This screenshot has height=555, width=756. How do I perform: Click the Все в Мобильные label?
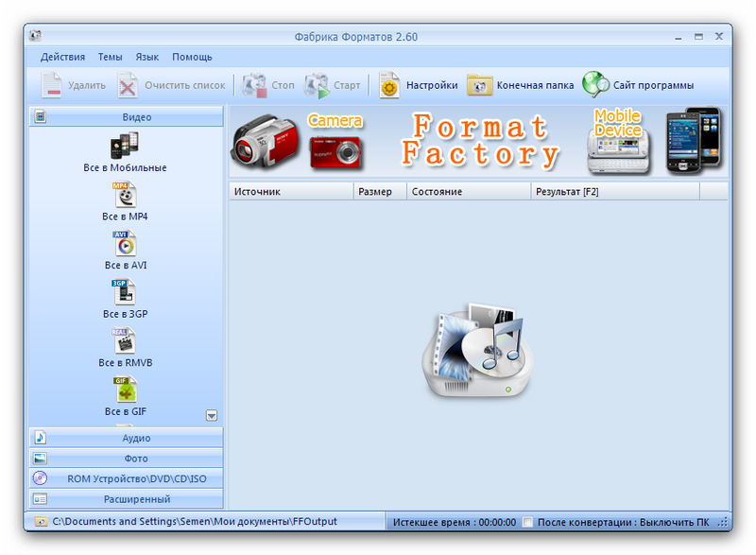(x=125, y=167)
